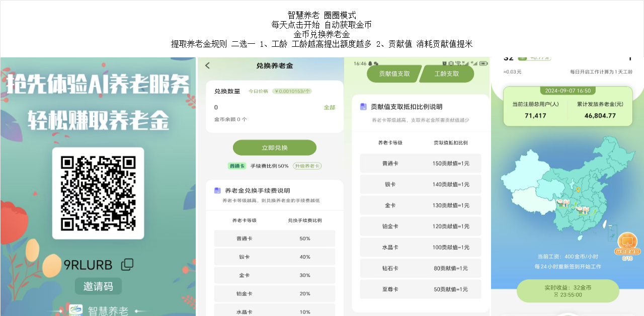644x316 pixels.
Task: Click the 金卡 30% fee row
Action: tap(275, 275)
